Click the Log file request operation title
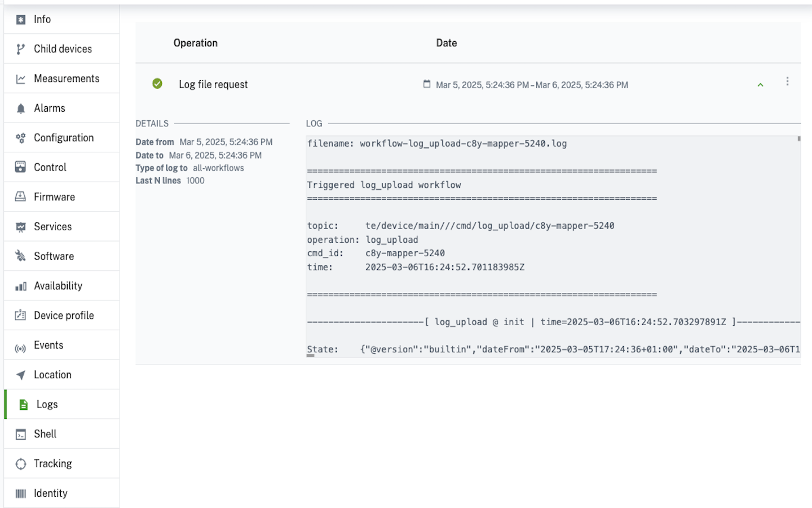Image resolution: width=812 pixels, height=508 pixels. tap(213, 85)
